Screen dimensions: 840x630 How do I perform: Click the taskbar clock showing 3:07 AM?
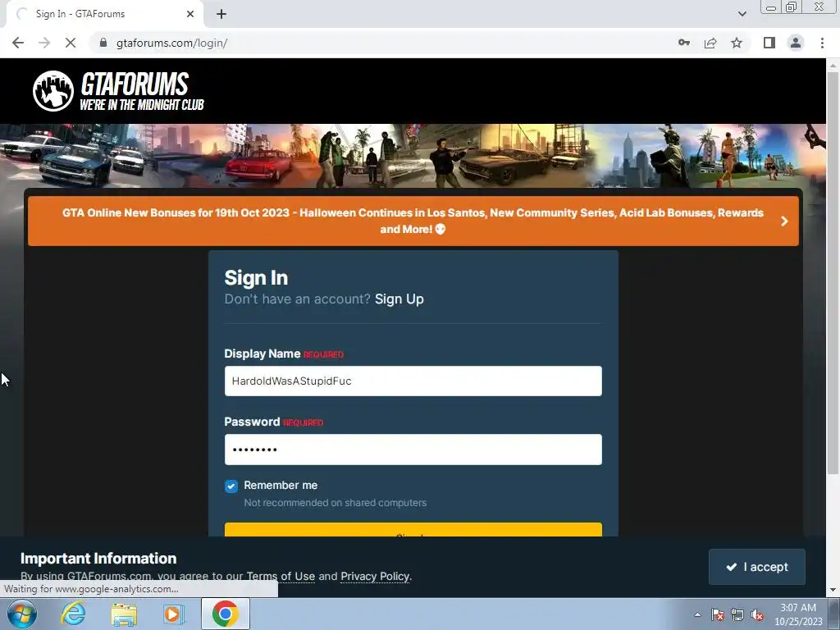coord(798,614)
